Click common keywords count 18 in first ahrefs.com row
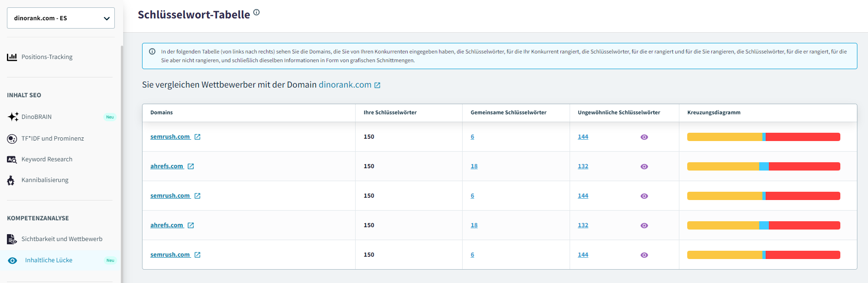Viewport: 868px width, 283px height. pos(474,166)
